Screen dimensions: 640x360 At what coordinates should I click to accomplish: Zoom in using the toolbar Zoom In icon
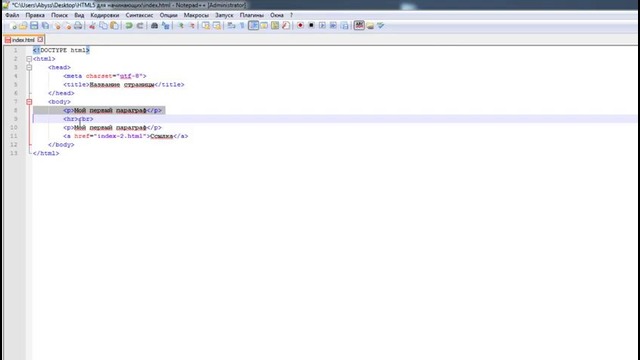tap(180, 26)
